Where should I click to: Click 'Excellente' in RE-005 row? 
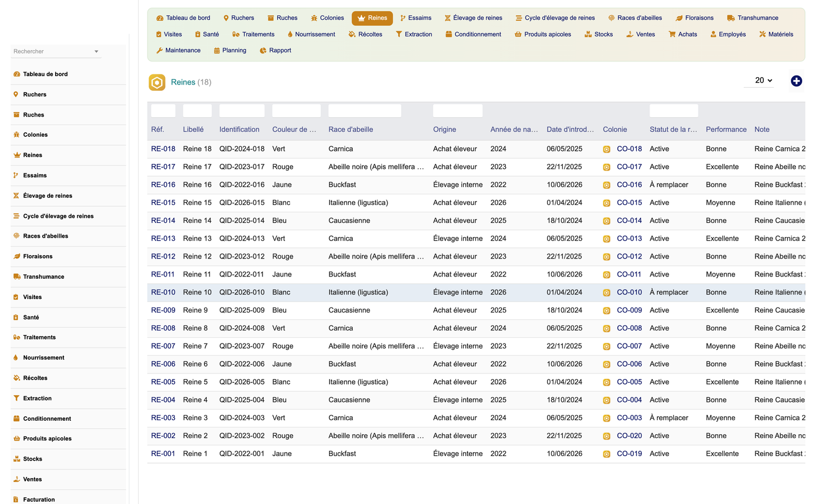pos(722,382)
